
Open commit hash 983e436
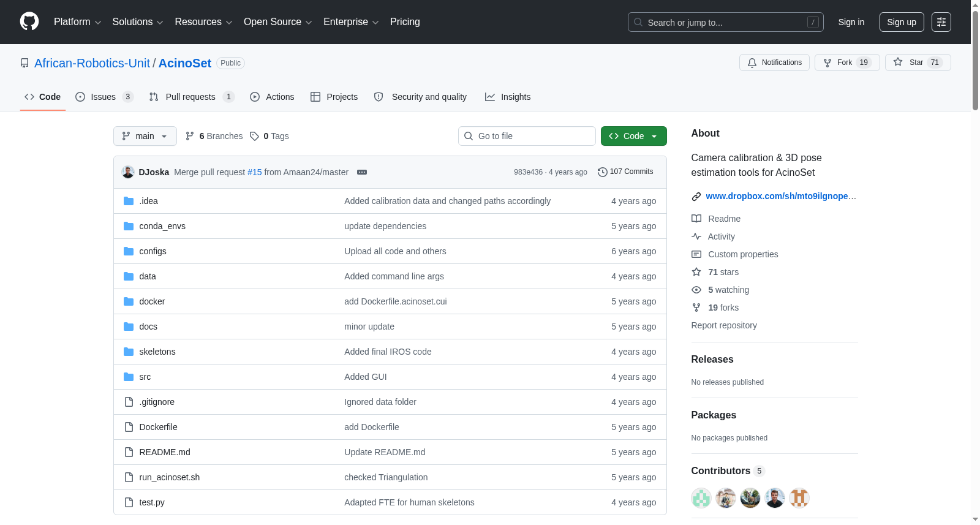pos(528,172)
